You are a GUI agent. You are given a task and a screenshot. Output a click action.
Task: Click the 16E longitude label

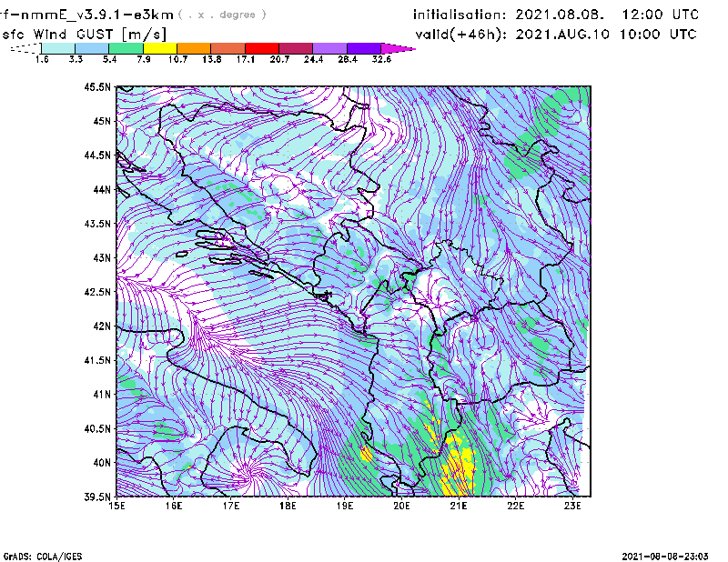click(x=174, y=506)
